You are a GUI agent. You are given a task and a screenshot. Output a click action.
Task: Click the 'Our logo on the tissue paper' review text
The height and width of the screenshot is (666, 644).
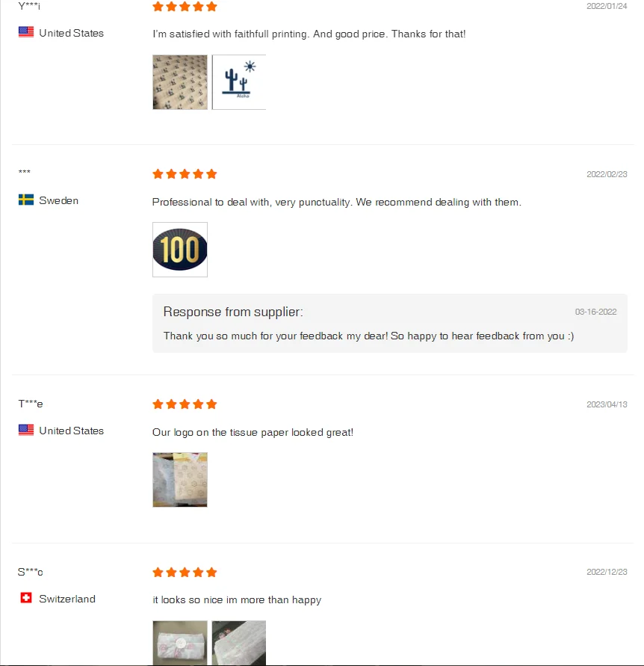click(x=253, y=432)
